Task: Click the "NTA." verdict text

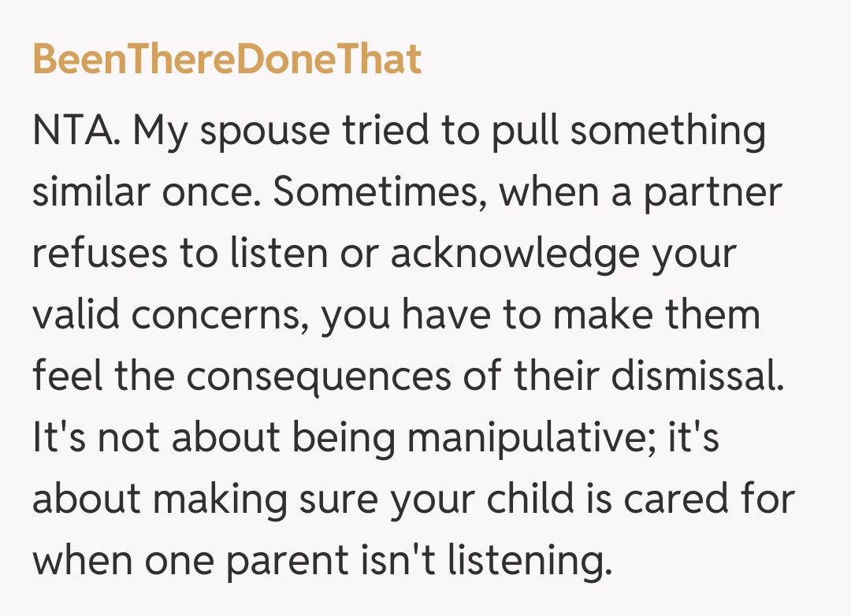Action: [x=77, y=130]
